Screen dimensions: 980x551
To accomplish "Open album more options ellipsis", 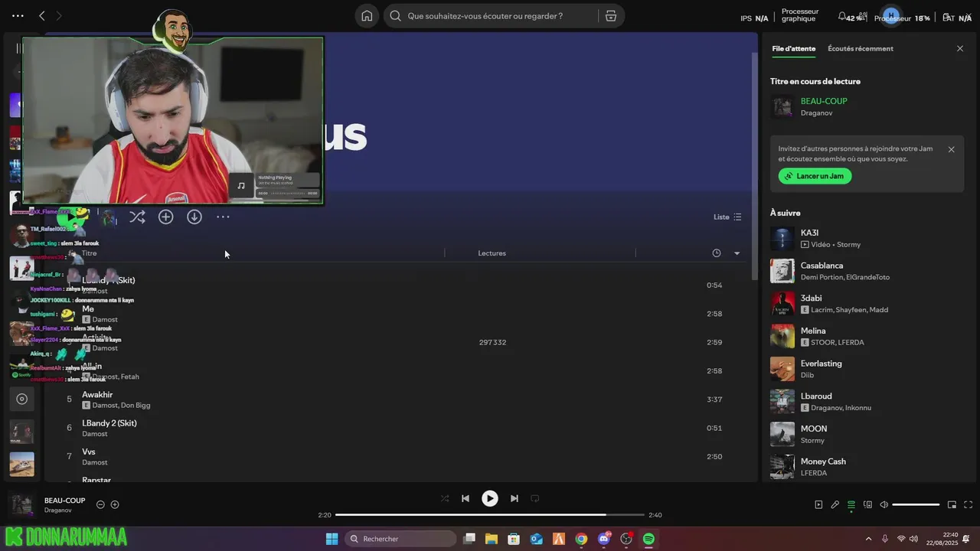I will click(223, 217).
